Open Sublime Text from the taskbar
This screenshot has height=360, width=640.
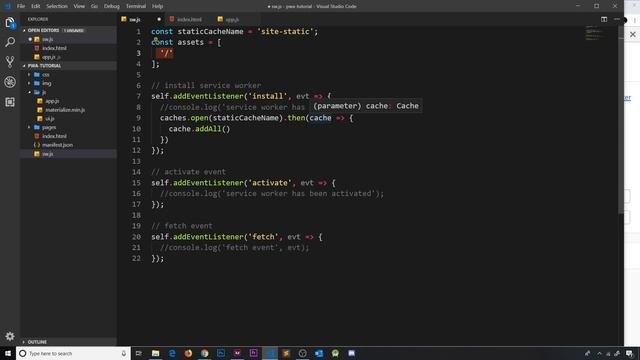tap(286, 353)
